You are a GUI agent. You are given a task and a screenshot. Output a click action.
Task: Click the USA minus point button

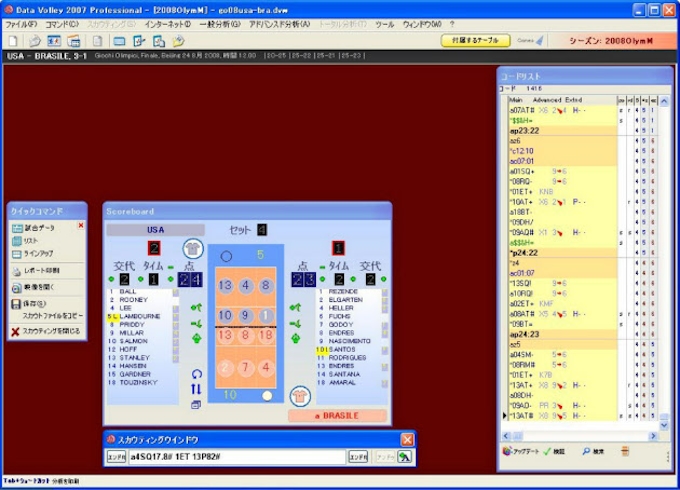coord(170,267)
